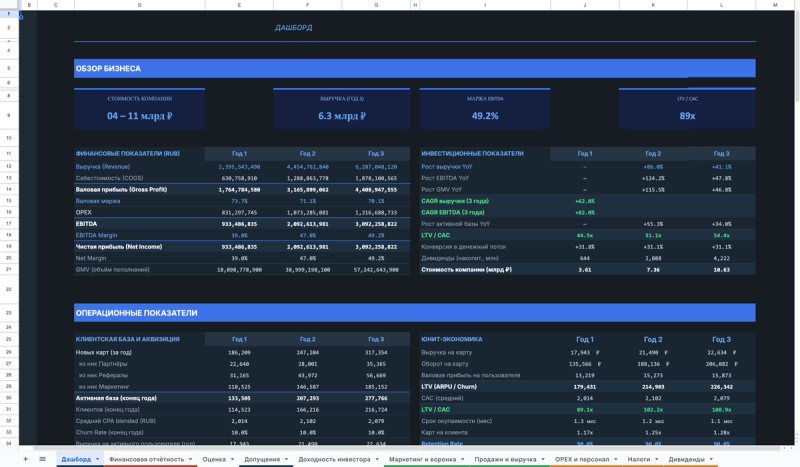Click the КЛИЕНТСКАЯ БАЗА И АКВИЗИЦИЯ table header

click(128, 339)
